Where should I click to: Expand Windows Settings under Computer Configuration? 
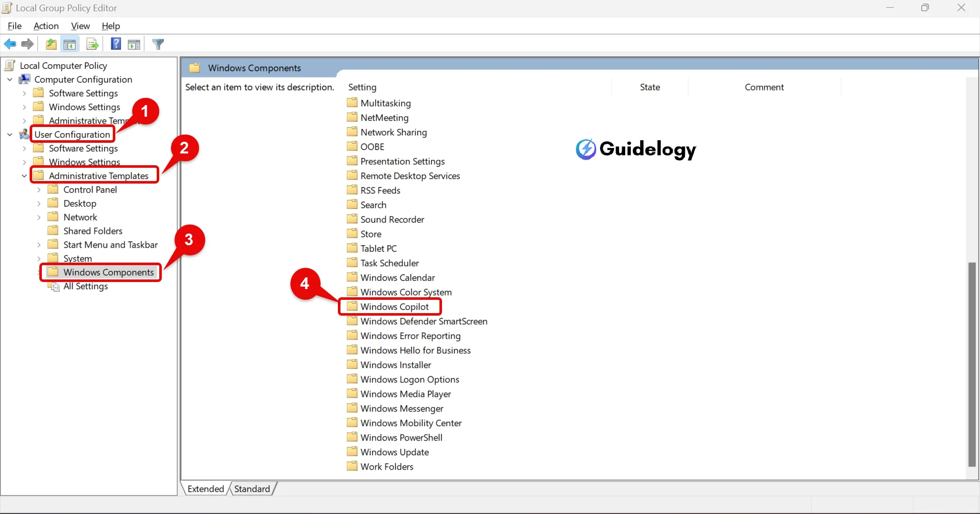click(x=24, y=107)
